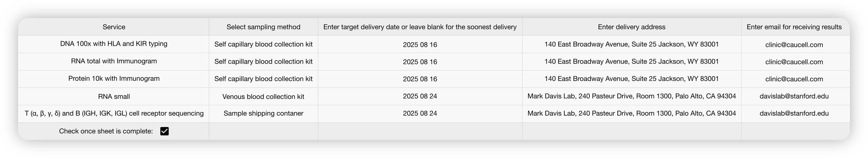This screenshot has width=868, height=158.
Task: Click the target delivery date column header
Action: coord(420,27)
